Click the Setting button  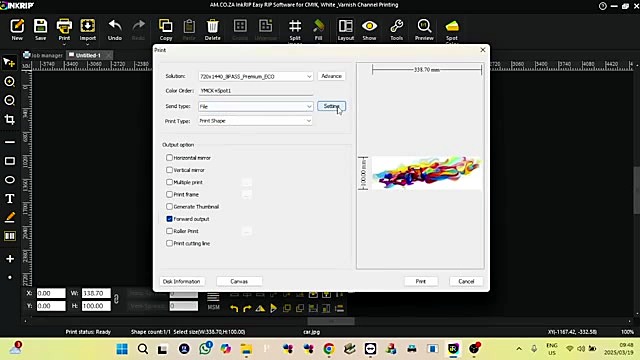point(331,106)
